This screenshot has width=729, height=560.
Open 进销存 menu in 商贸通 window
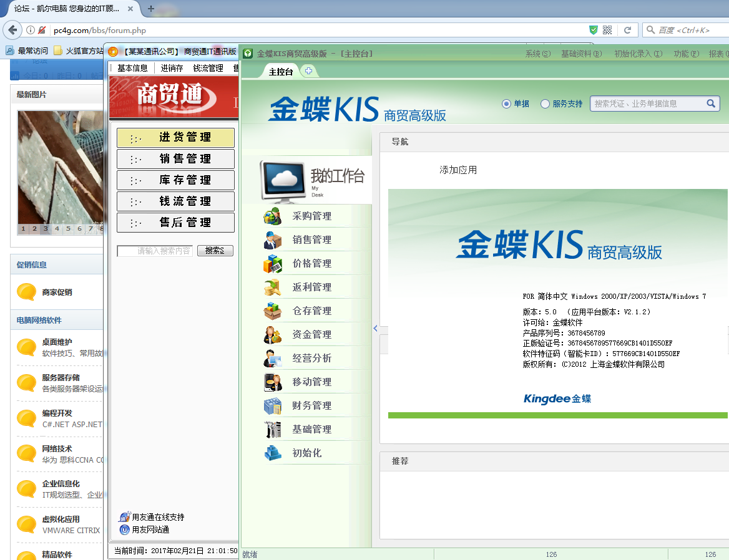(x=172, y=68)
